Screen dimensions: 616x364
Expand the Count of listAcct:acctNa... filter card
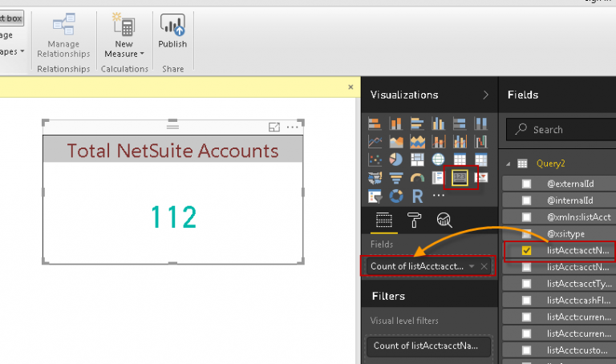coord(429,346)
